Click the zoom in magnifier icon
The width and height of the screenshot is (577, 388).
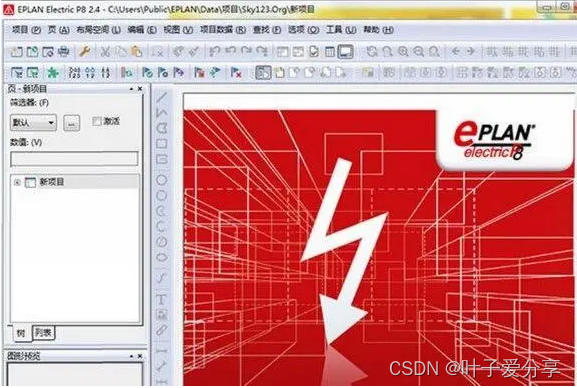(x=403, y=52)
